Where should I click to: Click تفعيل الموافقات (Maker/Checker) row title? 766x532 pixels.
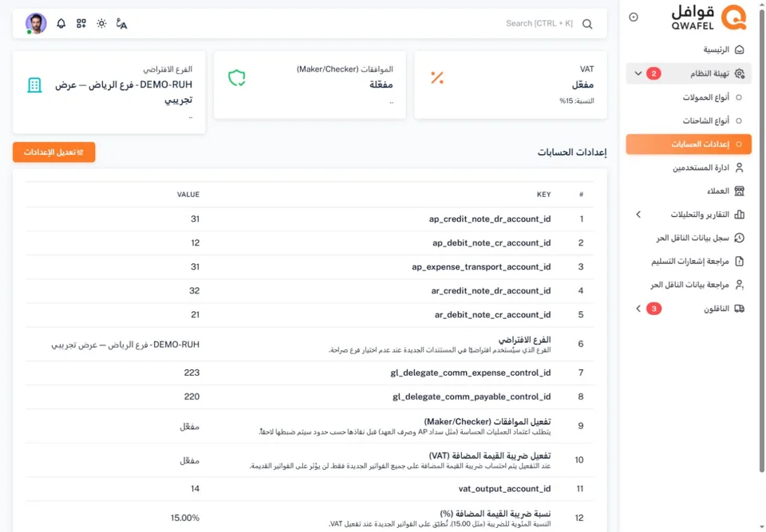coord(487,422)
